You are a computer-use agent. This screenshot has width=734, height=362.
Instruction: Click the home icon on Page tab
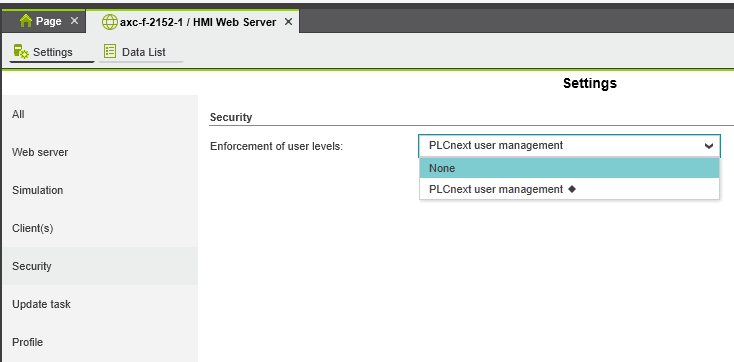26,21
